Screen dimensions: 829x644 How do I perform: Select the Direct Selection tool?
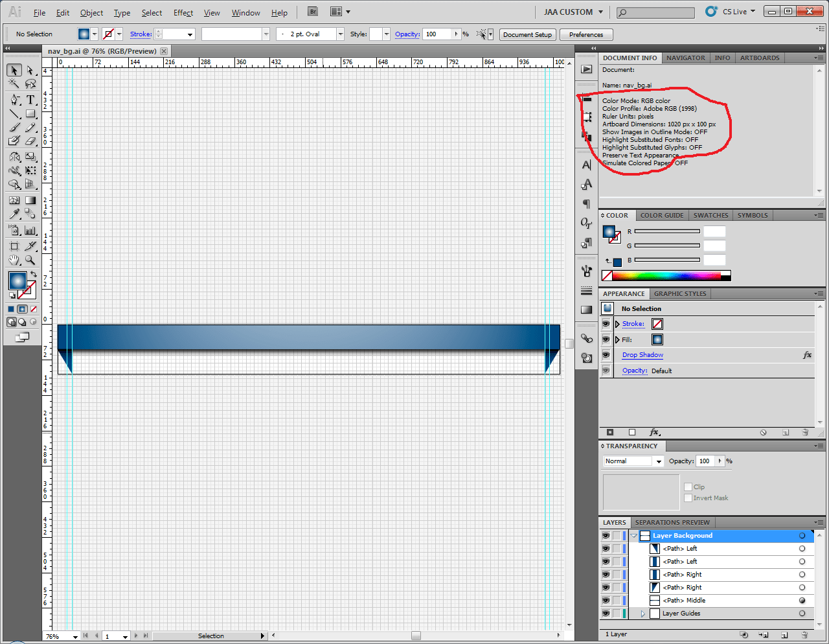click(30, 70)
